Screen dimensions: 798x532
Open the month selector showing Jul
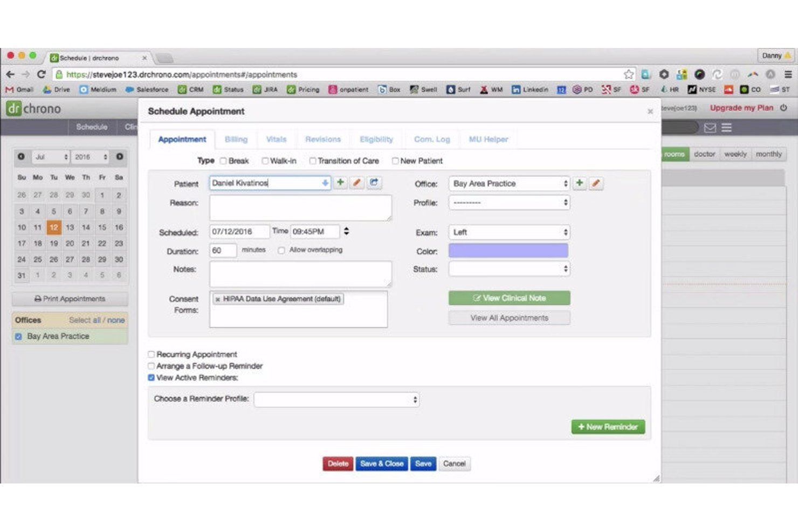pos(50,157)
